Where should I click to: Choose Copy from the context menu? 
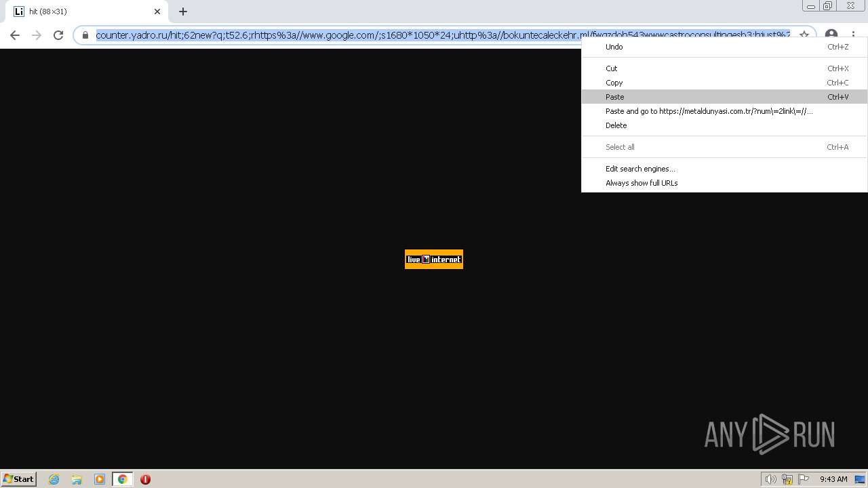[724, 83]
